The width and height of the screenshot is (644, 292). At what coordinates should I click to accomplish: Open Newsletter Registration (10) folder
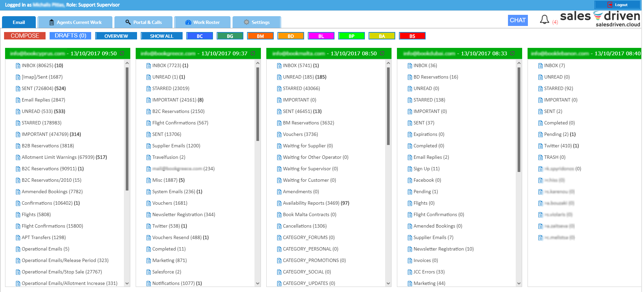click(x=444, y=249)
